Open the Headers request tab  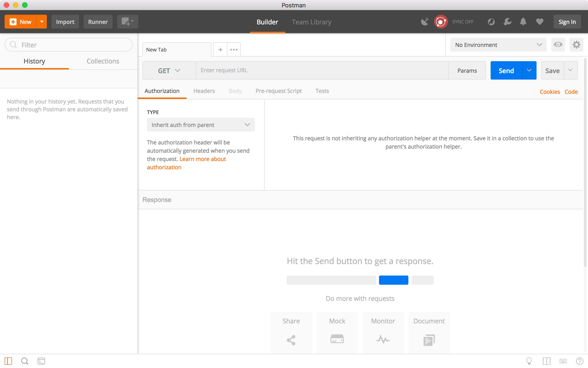point(204,91)
